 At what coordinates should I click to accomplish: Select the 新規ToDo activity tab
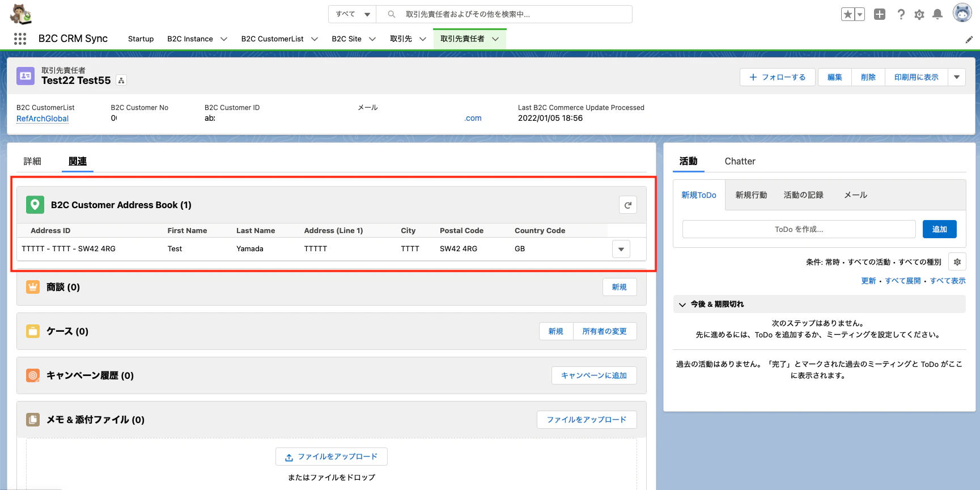(x=699, y=195)
